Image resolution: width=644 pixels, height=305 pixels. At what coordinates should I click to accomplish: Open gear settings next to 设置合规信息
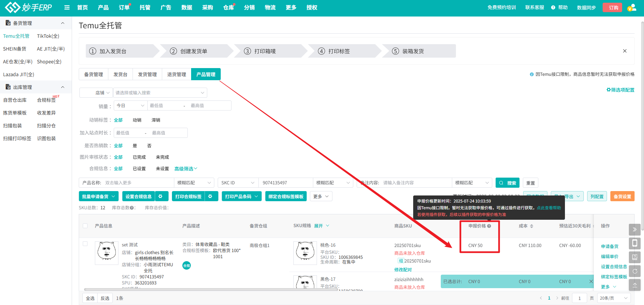pos(160,196)
